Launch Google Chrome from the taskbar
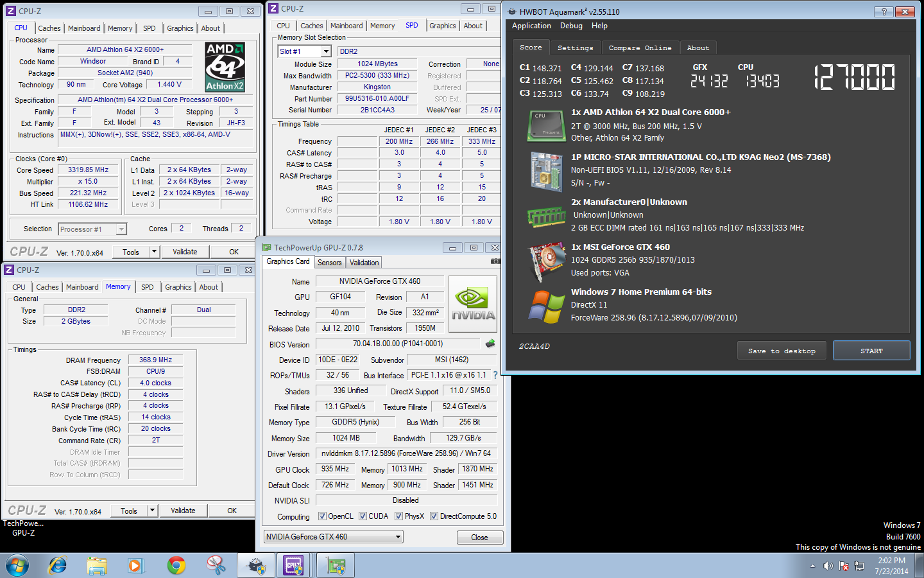The width and height of the screenshot is (924, 578). [176, 566]
